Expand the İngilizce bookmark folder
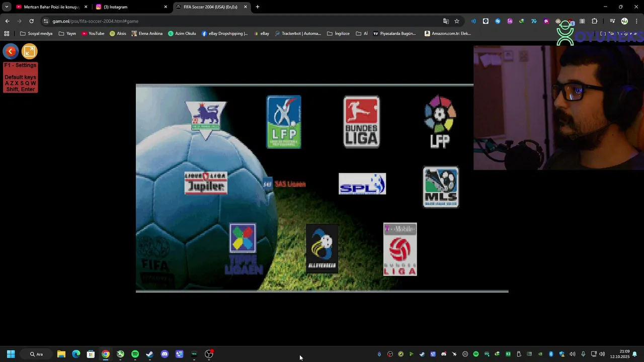 click(339, 34)
